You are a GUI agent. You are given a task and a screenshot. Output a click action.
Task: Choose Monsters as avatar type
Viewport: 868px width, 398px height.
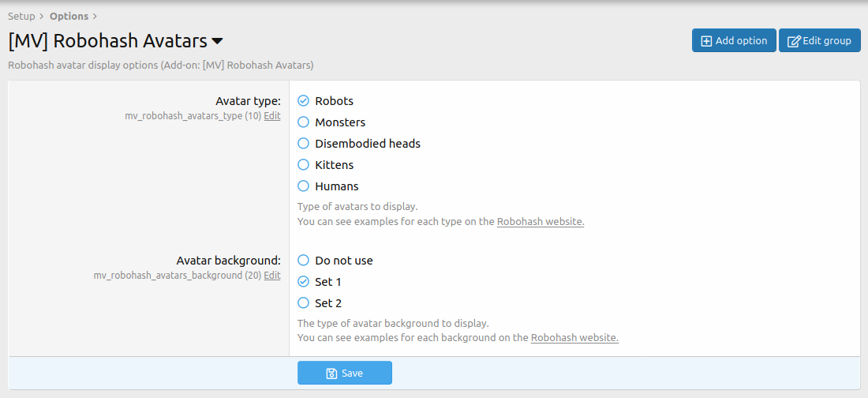point(303,122)
